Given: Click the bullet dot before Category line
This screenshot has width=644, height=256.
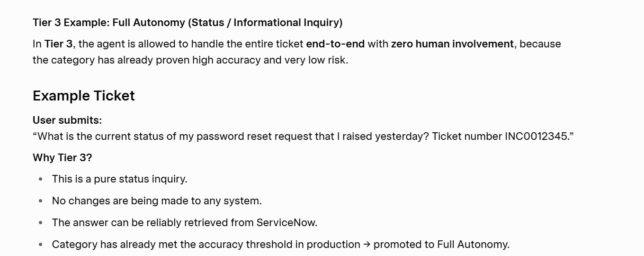Looking at the screenshot, I should click(41, 245).
